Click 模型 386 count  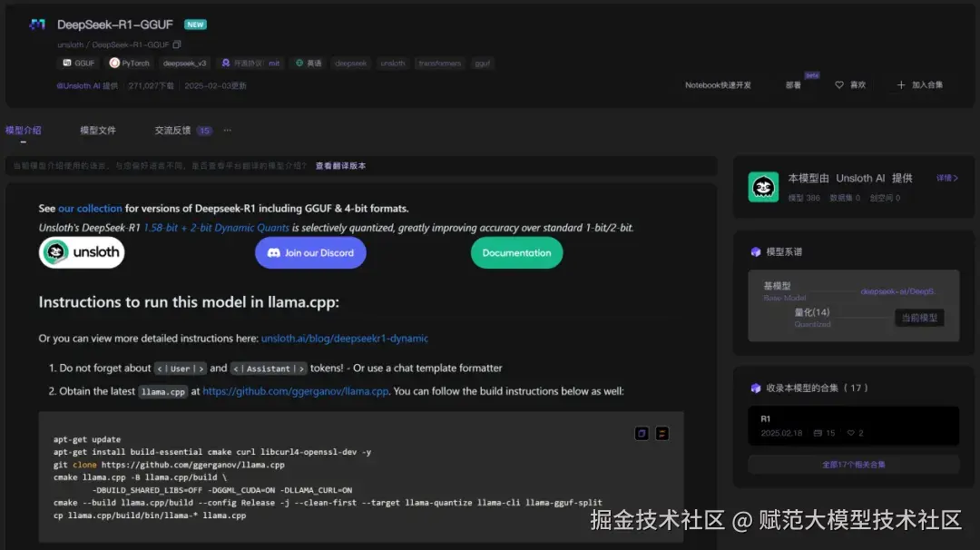point(804,198)
